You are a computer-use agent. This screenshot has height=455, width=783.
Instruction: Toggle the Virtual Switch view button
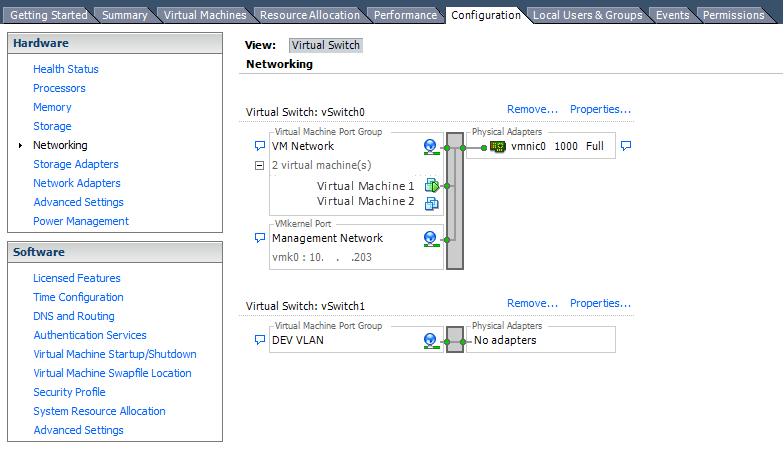click(326, 46)
